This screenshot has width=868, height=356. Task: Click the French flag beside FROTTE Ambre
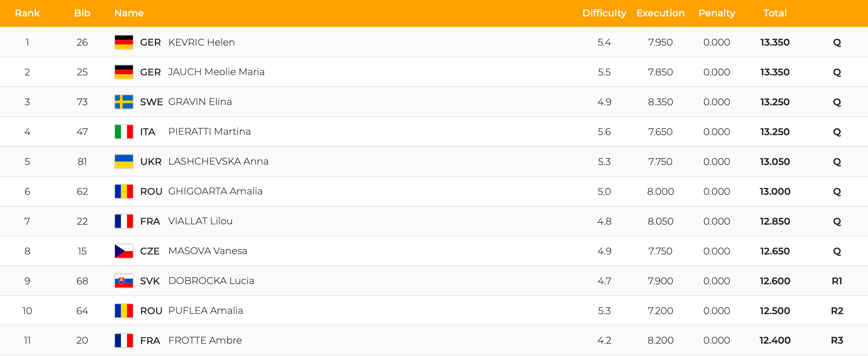coord(124,341)
